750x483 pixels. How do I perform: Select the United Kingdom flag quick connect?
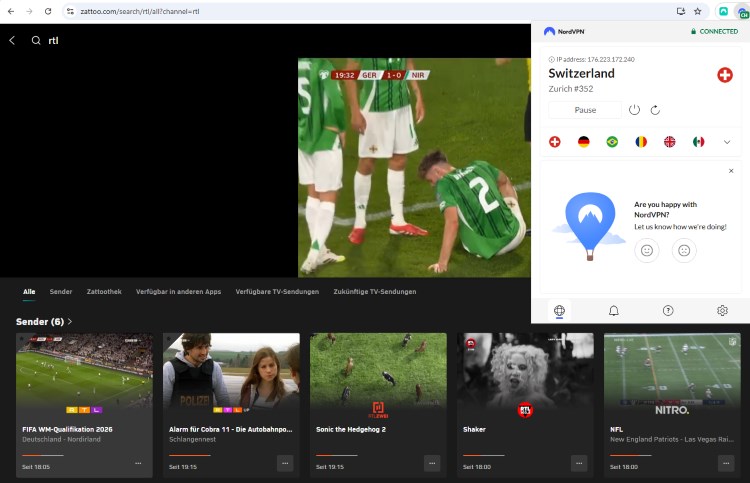click(670, 142)
